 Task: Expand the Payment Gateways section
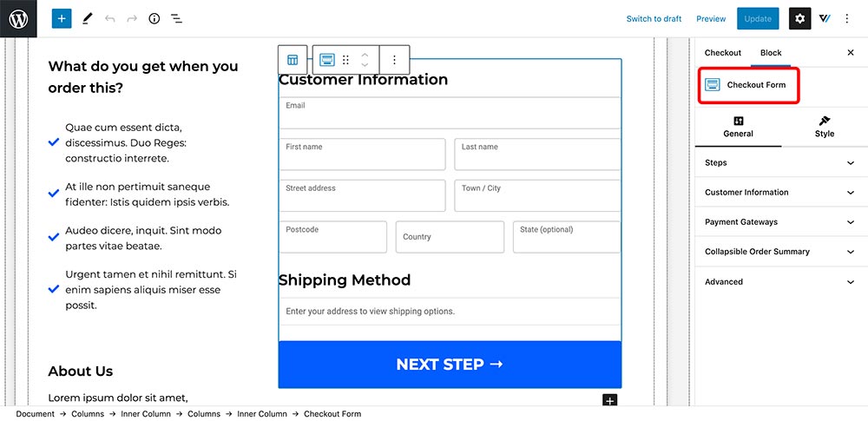click(x=781, y=221)
